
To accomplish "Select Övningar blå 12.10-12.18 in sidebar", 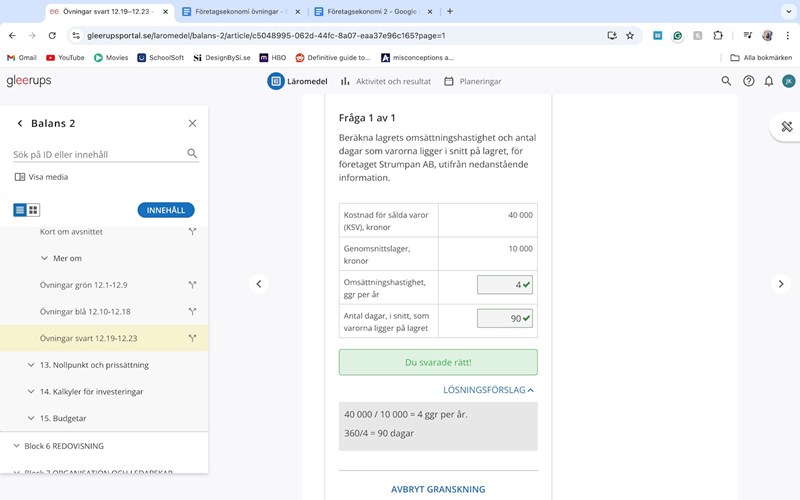I will click(85, 311).
